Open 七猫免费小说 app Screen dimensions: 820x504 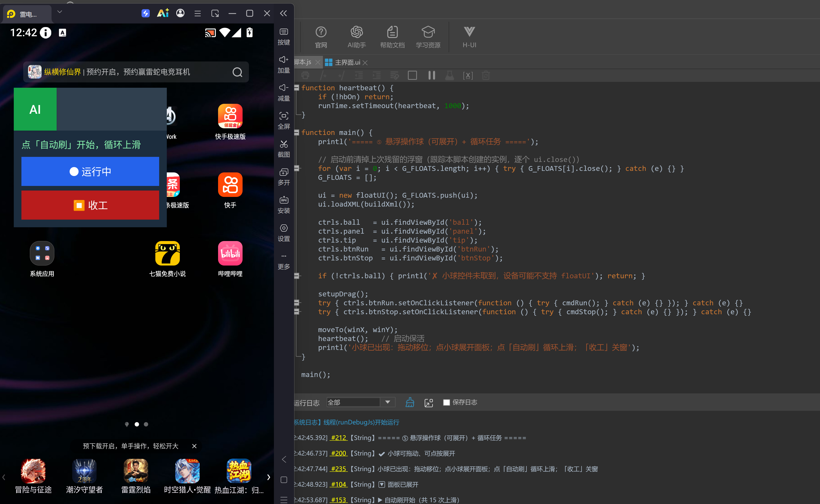click(x=167, y=259)
